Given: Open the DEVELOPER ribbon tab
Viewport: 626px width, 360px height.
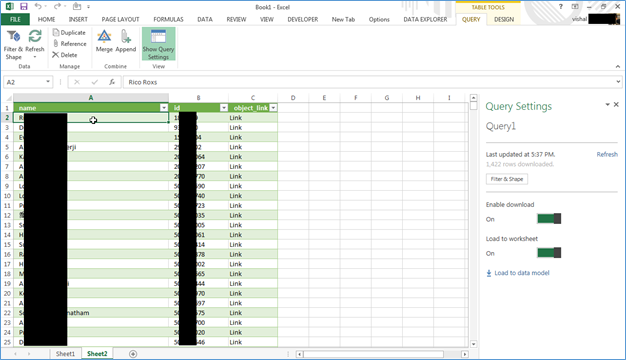Looking at the screenshot, I should point(303,19).
